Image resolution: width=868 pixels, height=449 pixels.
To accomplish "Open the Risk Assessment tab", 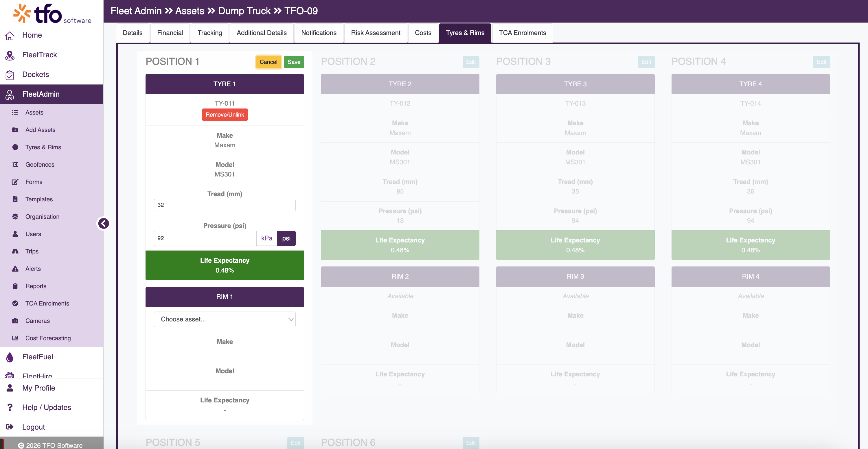I will coord(375,33).
